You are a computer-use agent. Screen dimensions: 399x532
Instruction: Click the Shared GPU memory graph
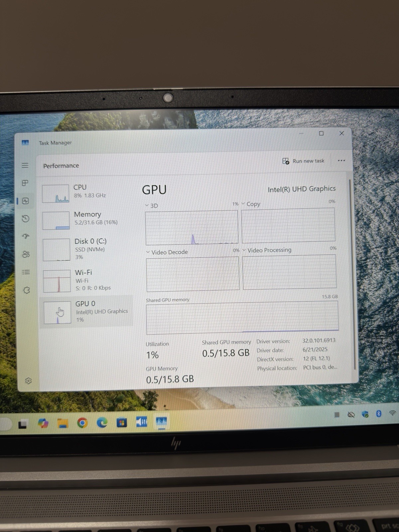(x=242, y=318)
